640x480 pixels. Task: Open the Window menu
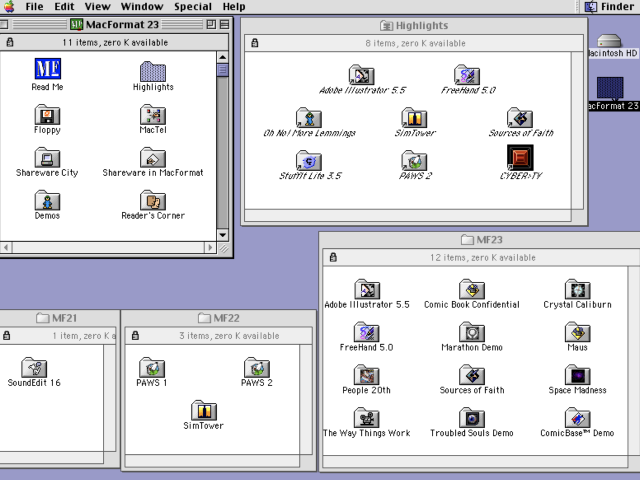click(142, 7)
